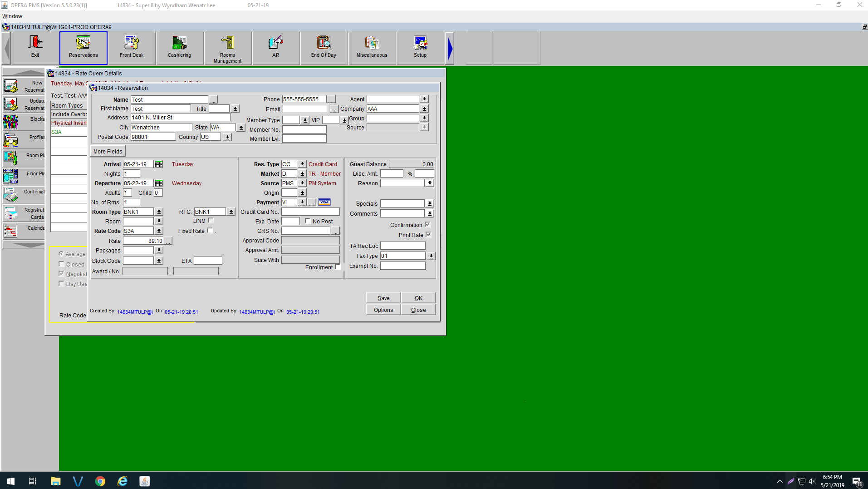The width and height of the screenshot is (868, 489).
Task: Open the Room Type dropdown
Action: click(x=158, y=212)
